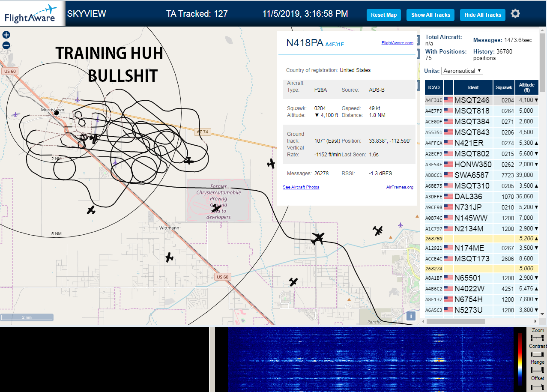Select the N421ER aircraft row
Image resolution: width=547 pixels, height=392 pixels.
point(481,143)
